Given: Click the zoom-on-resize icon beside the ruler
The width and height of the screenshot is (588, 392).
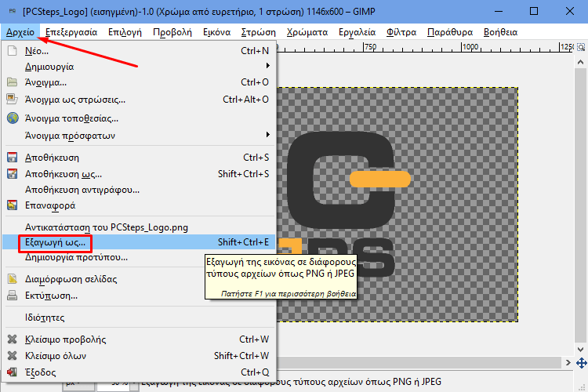Looking at the screenshot, I should click(x=581, y=47).
